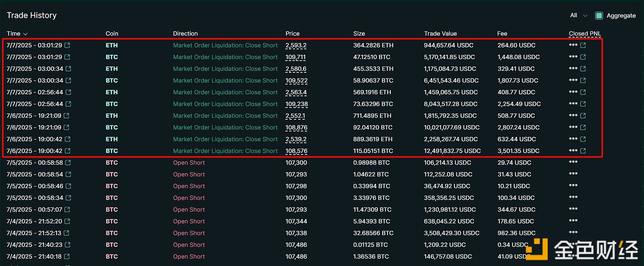Toggle the Aggregate checkbox
This screenshot has width=644, height=266.
[x=599, y=16]
